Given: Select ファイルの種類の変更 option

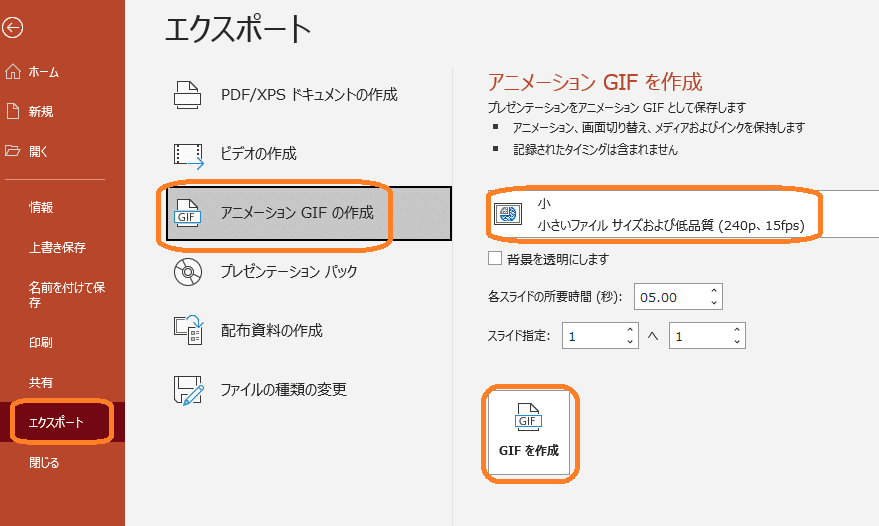Looking at the screenshot, I should pyautogui.click(x=309, y=390).
